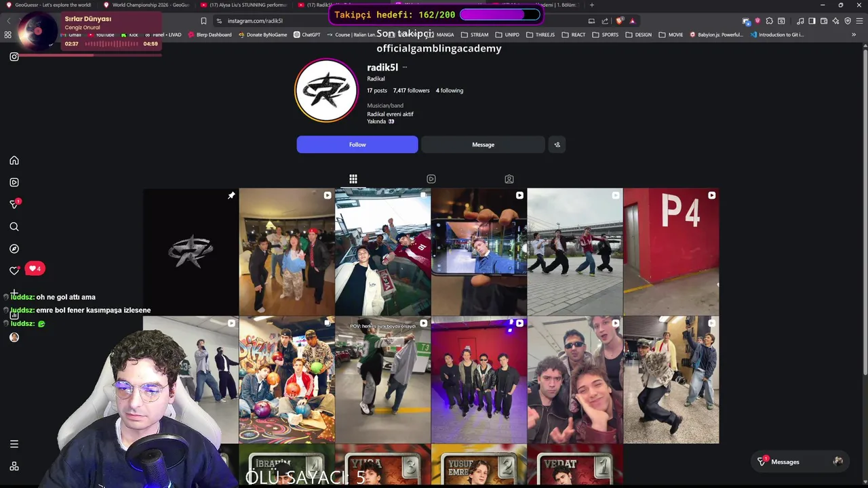Screen dimensions: 868x488
Task: Open the Meta apps icon at sidebar bottom
Action: click(x=14, y=466)
